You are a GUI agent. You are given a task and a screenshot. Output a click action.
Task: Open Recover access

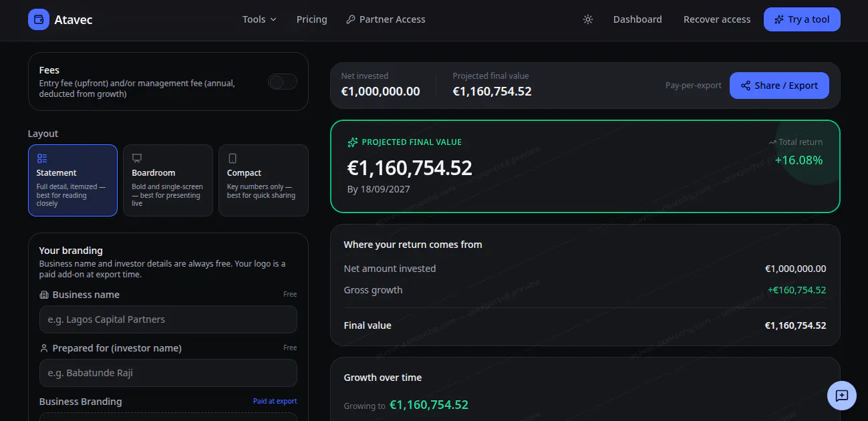[x=717, y=19]
